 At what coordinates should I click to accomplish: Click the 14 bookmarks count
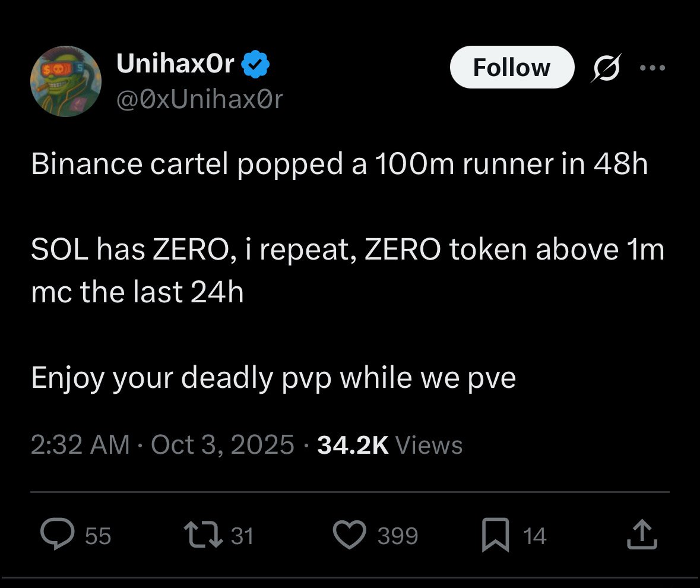coord(535,536)
